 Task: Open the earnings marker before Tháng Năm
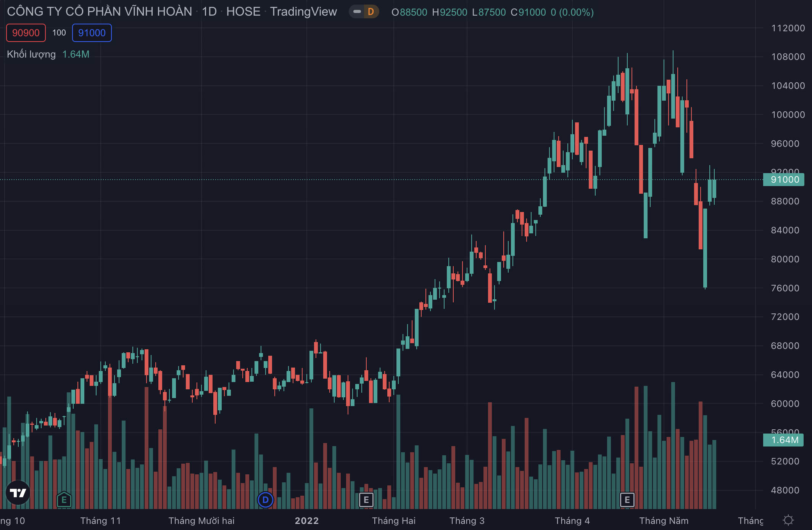627,499
